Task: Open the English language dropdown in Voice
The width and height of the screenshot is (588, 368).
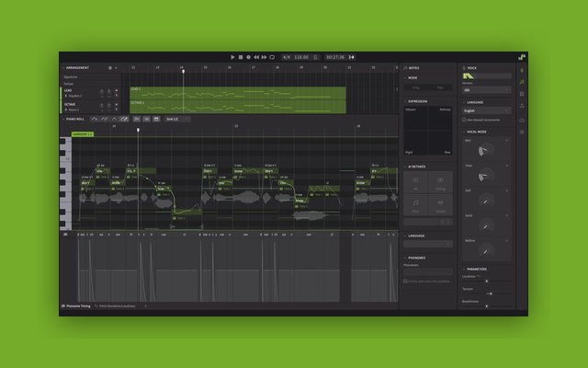Action: [486, 110]
